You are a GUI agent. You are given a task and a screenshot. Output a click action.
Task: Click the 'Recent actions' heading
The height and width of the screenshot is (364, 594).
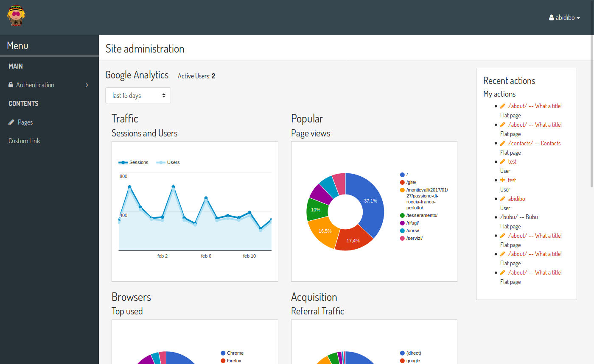tap(509, 81)
